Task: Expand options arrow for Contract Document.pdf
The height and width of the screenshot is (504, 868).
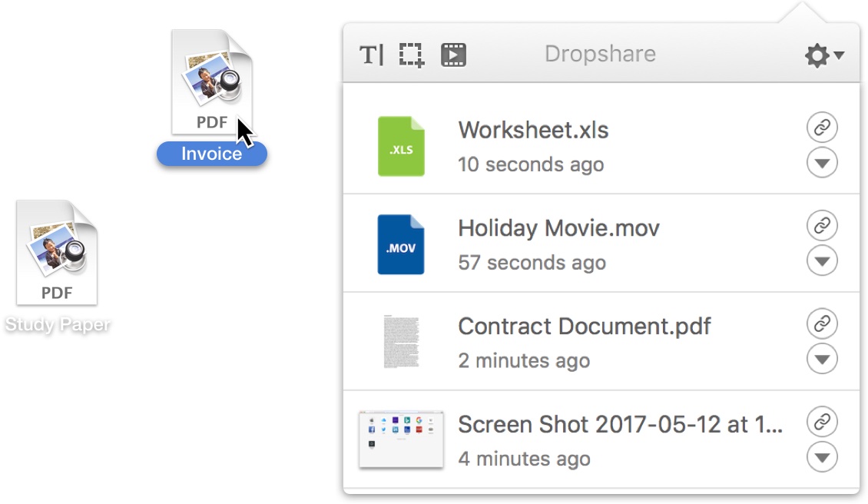Action: (x=822, y=360)
